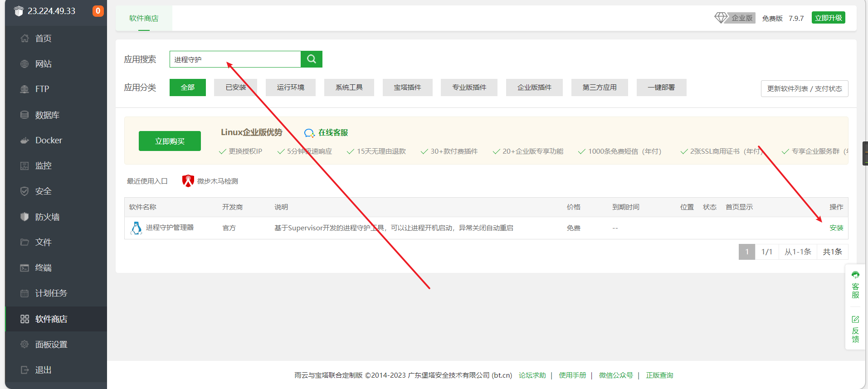Click the panel logo next to IP address

[x=19, y=11]
